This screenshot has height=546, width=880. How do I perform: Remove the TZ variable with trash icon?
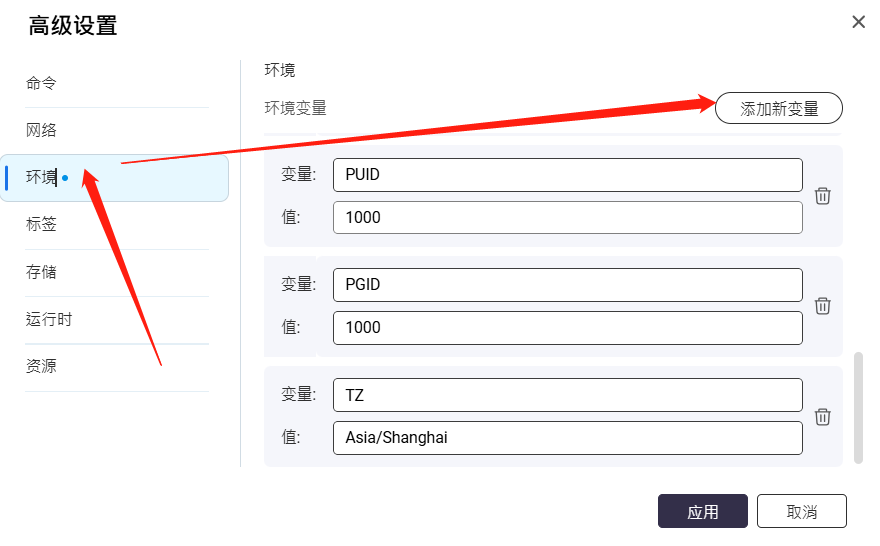pyautogui.click(x=822, y=417)
